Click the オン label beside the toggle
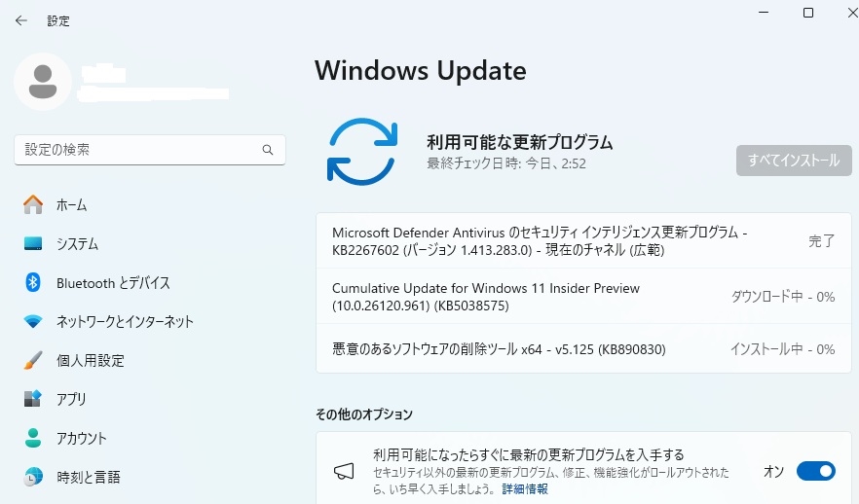Viewport: 859px width, 504px height. click(x=773, y=471)
